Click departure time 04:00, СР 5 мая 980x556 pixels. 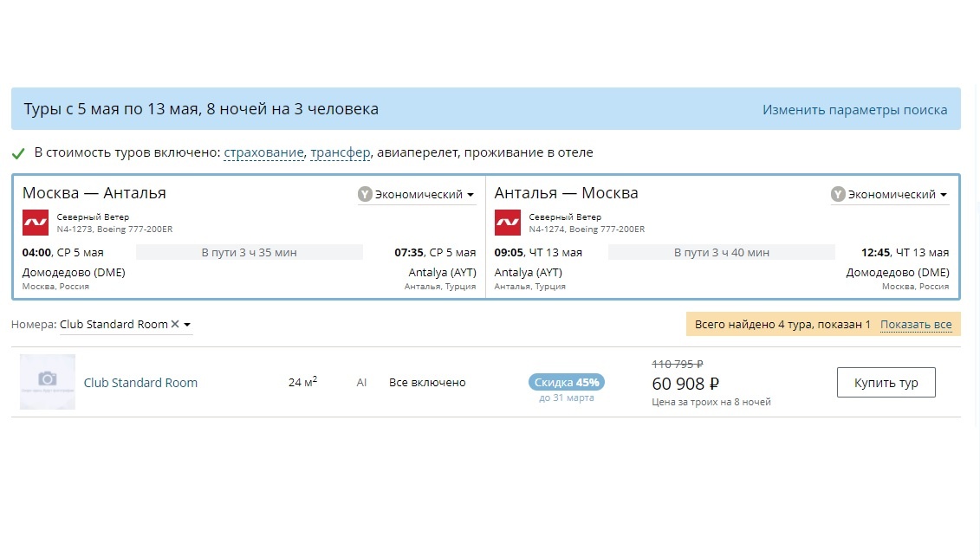click(x=63, y=252)
